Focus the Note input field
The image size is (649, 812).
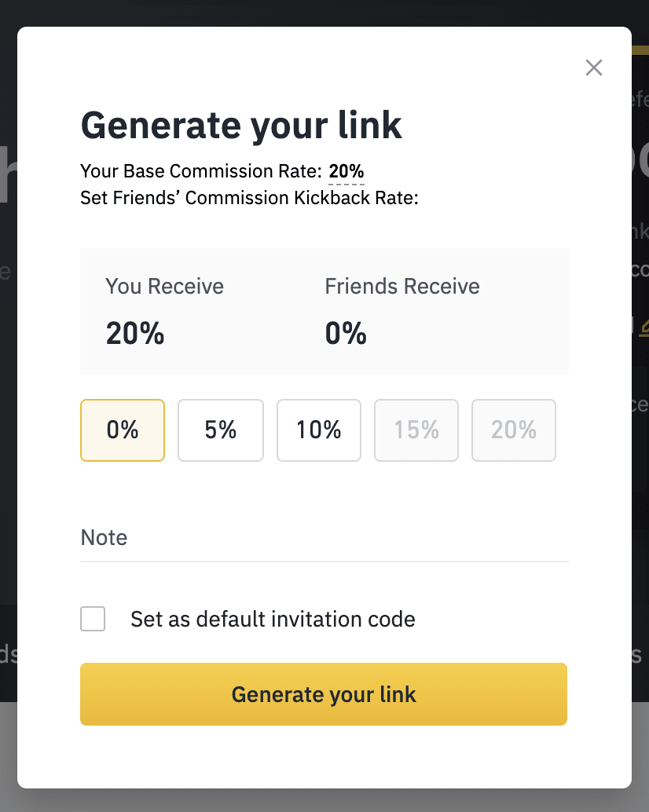[324, 538]
